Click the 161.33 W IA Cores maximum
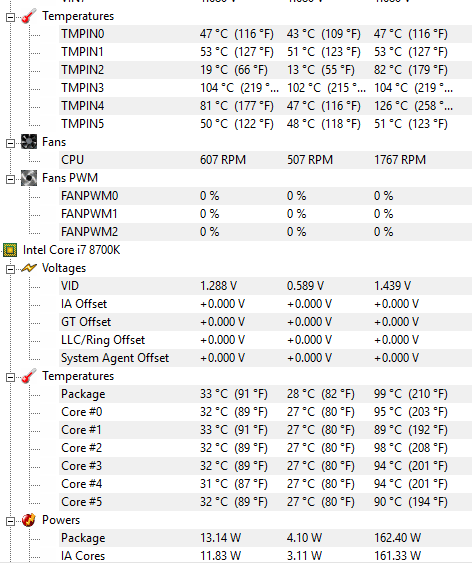 397,556
